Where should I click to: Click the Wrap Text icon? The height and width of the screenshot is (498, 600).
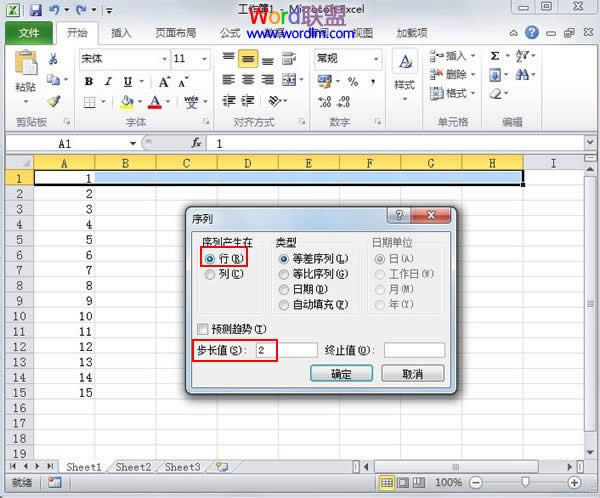pos(289,59)
